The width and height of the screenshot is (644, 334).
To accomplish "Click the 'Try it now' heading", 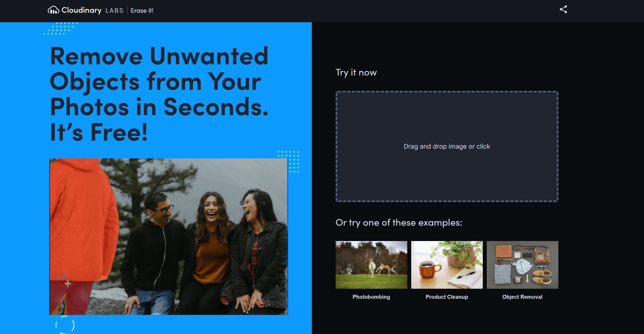I will [x=356, y=73].
